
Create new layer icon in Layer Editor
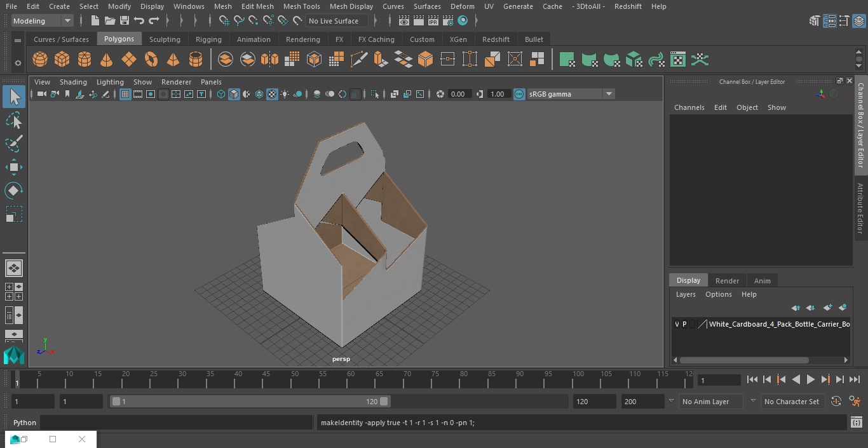(x=827, y=308)
